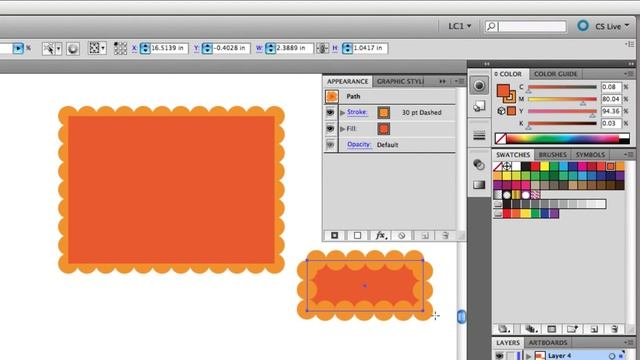This screenshot has height=360, width=640.
Task: Click the Delete Swatch trash icon
Action: [x=615, y=329]
